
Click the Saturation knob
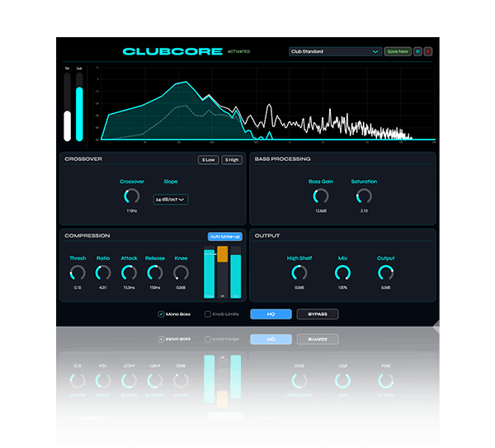point(364,196)
